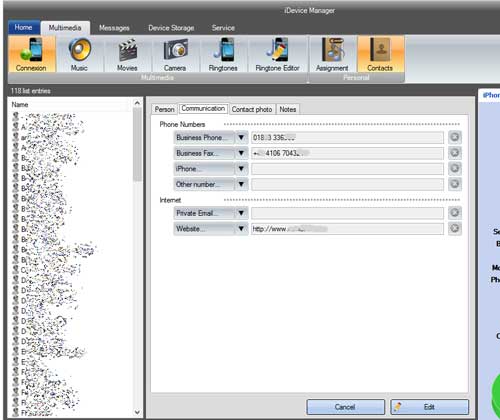The width and height of the screenshot is (500, 420).
Task: Open the Contact photo tab
Action: [x=252, y=109]
